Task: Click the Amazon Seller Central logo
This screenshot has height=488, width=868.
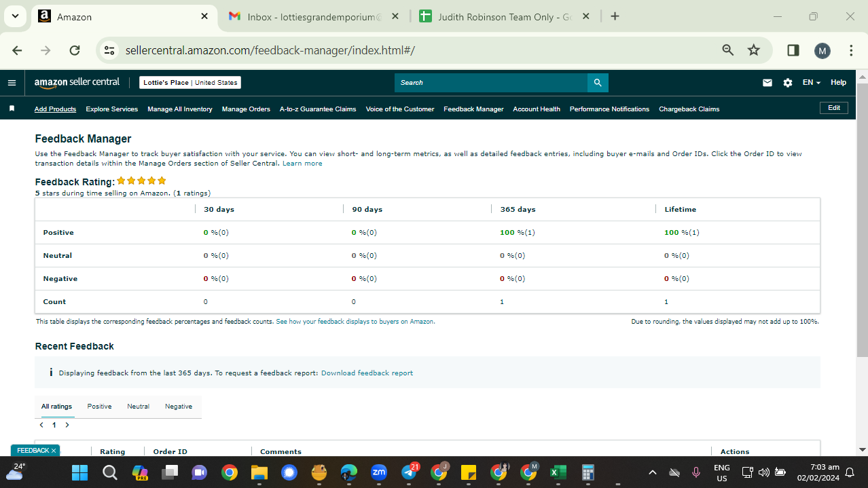Action: coord(77,82)
